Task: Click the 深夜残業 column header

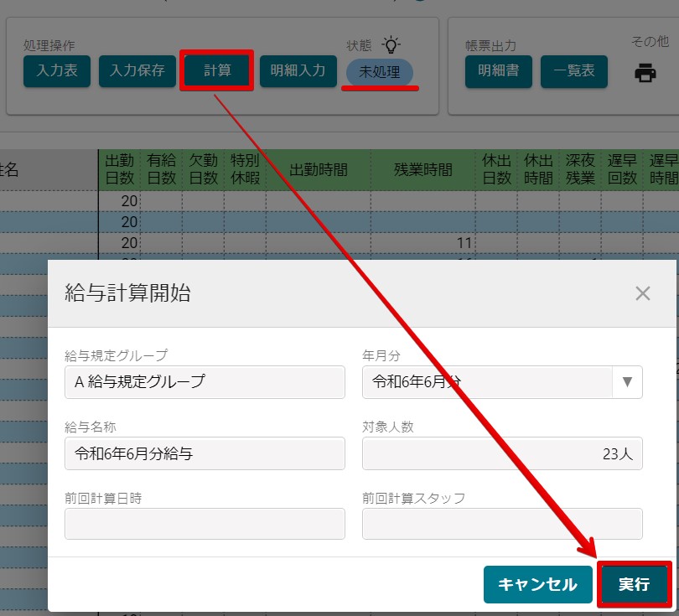Action: click(580, 169)
